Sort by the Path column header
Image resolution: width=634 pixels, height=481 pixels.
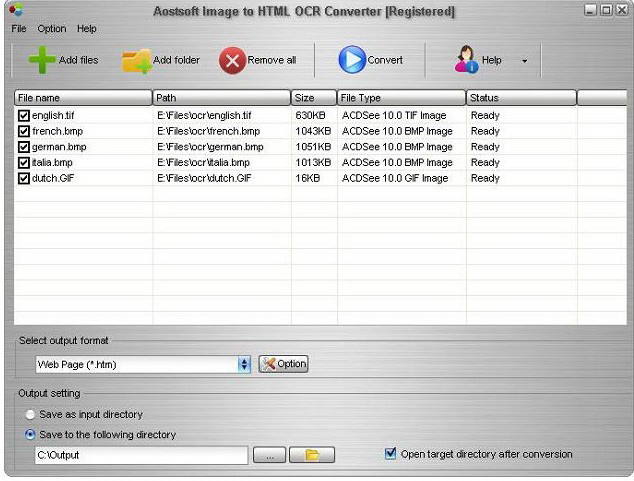pos(222,98)
